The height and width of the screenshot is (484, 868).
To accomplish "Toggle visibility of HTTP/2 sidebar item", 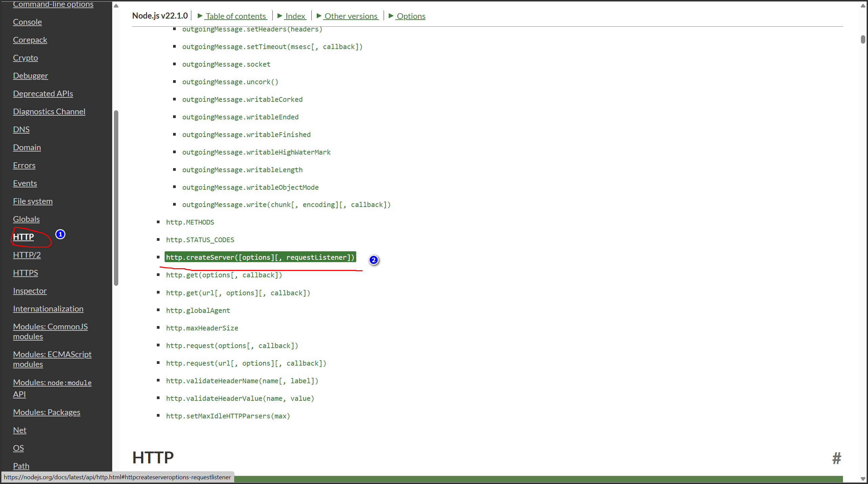I will click(27, 255).
